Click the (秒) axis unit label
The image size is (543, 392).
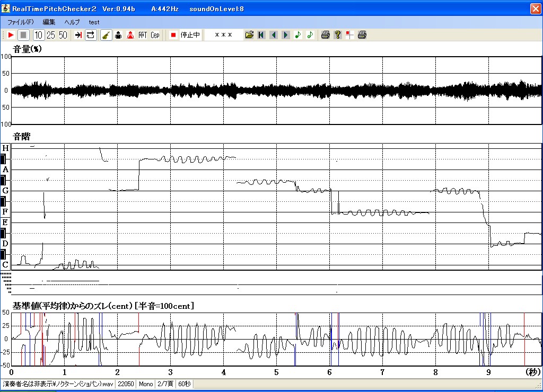click(533, 372)
